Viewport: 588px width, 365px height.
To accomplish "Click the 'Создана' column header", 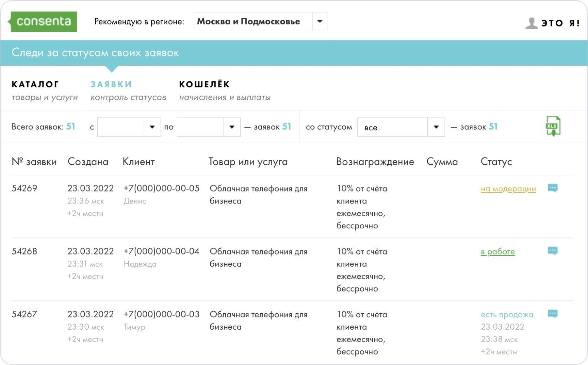I will [x=88, y=161].
